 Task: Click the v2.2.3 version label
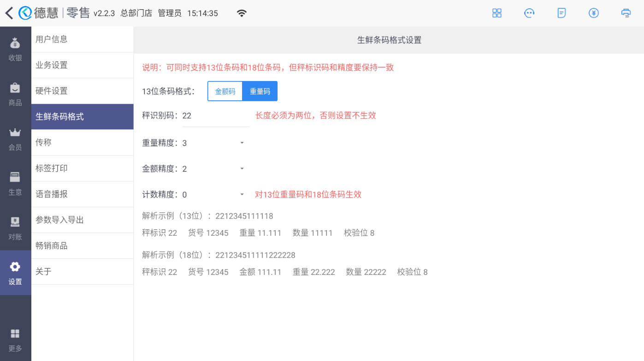click(104, 13)
